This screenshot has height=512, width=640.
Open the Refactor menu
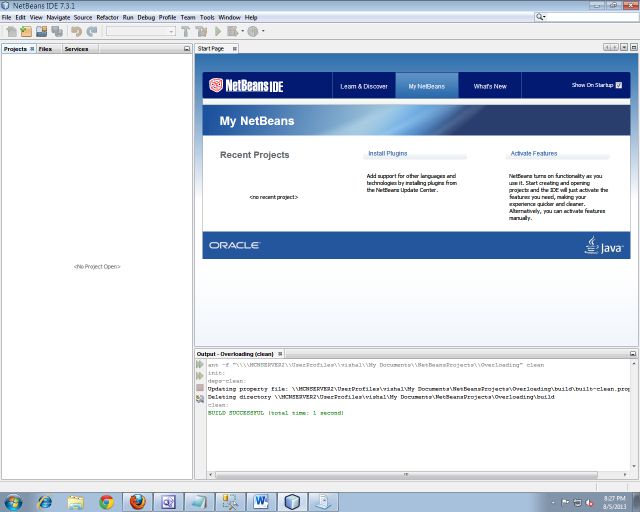107,18
